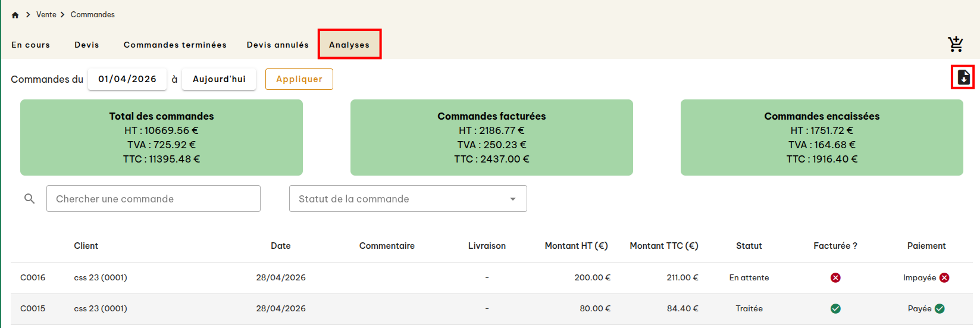Screen dimensions: 980x328
Task: Click the Total des commandes card
Action: coord(161,138)
